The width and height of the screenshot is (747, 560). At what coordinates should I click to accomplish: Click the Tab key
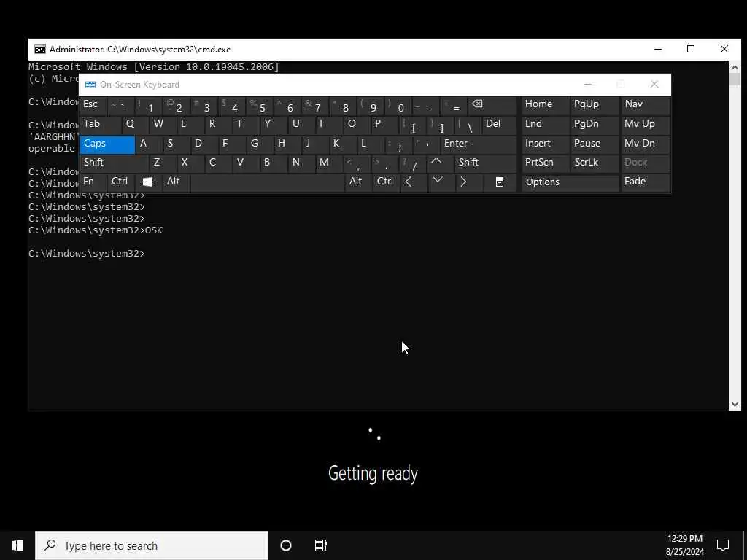100,125
